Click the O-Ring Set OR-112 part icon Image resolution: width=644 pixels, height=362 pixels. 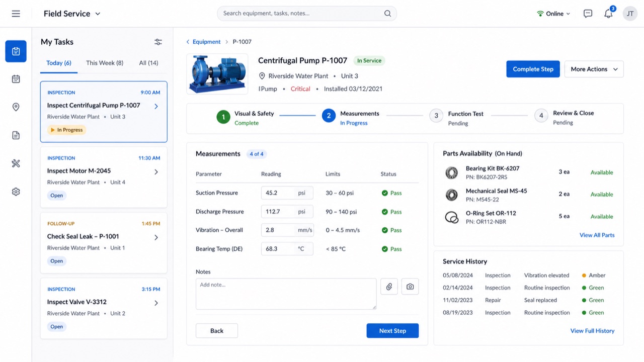pyautogui.click(x=452, y=217)
